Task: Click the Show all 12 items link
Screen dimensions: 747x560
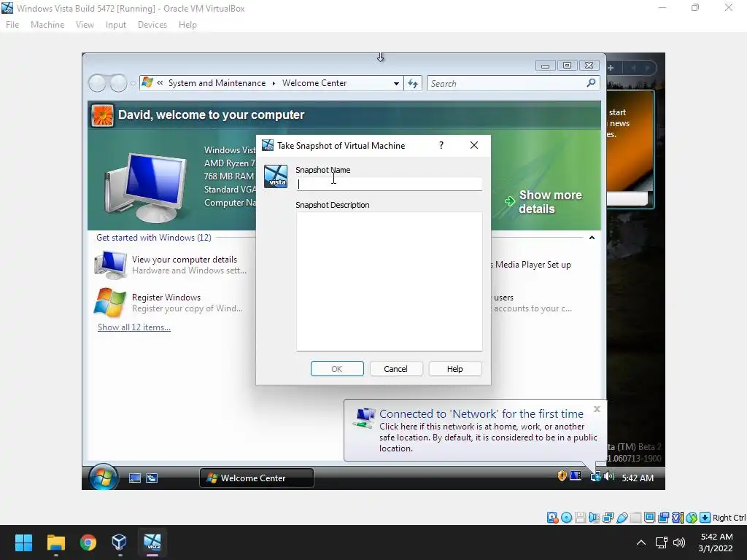Action: pyautogui.click(x=134, y=327)
